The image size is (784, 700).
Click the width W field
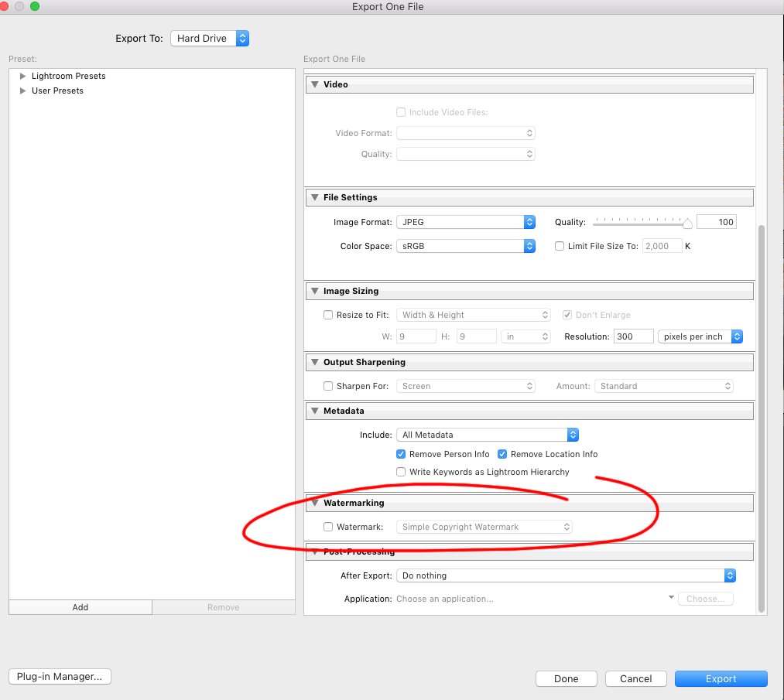click(416, 336)
